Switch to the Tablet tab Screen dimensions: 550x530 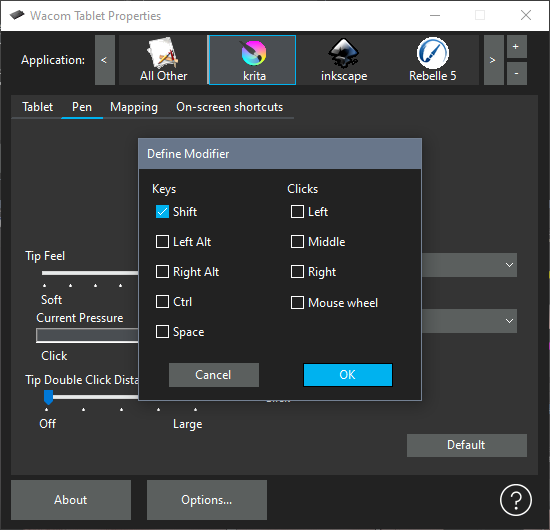pyautogui.click(x=38, y=107)
